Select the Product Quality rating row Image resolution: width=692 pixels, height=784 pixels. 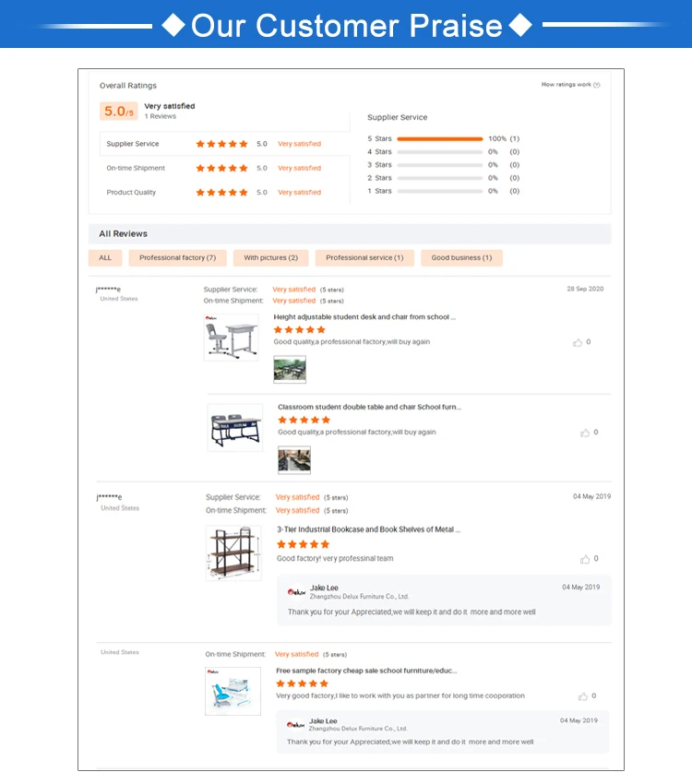coord(224,193)
